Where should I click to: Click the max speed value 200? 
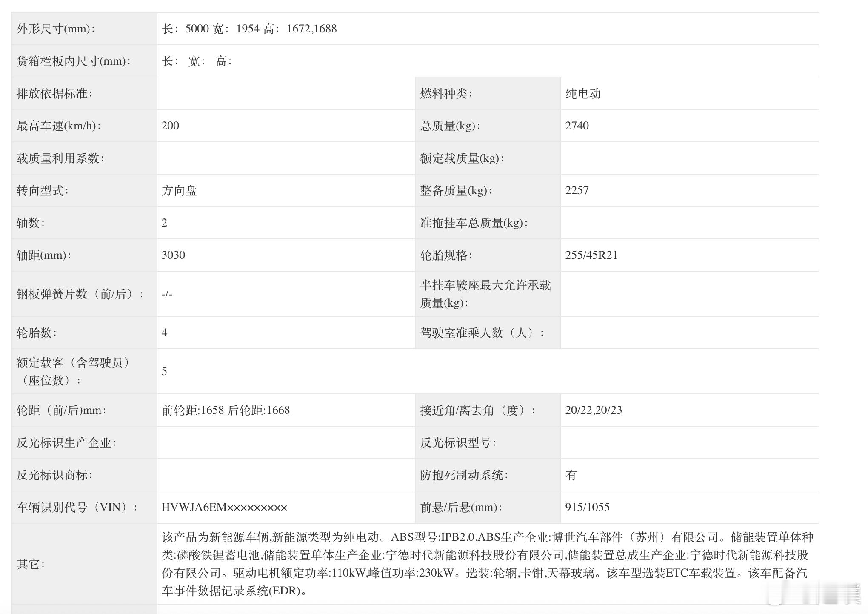170,126
